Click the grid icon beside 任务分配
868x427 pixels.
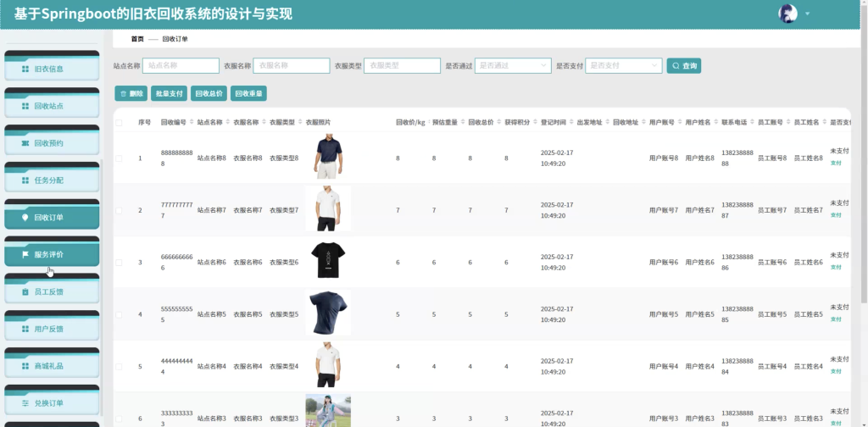(x=25, y=180)
